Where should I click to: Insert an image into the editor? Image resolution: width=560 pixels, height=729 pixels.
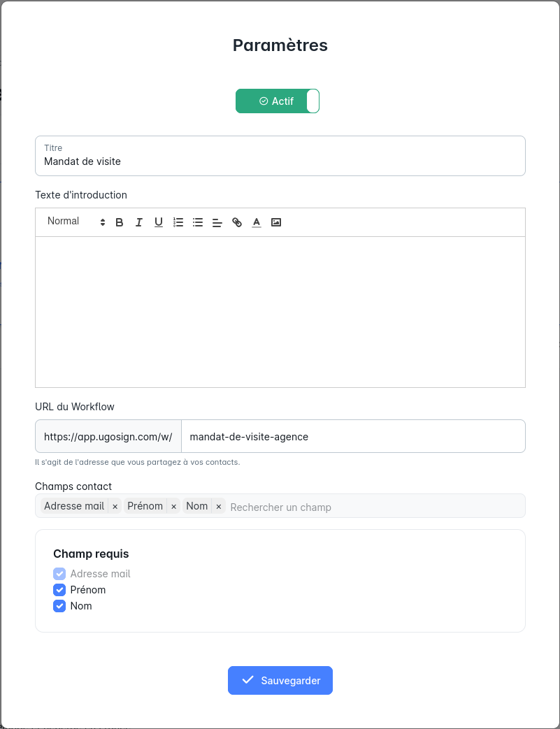coord(276,222)
